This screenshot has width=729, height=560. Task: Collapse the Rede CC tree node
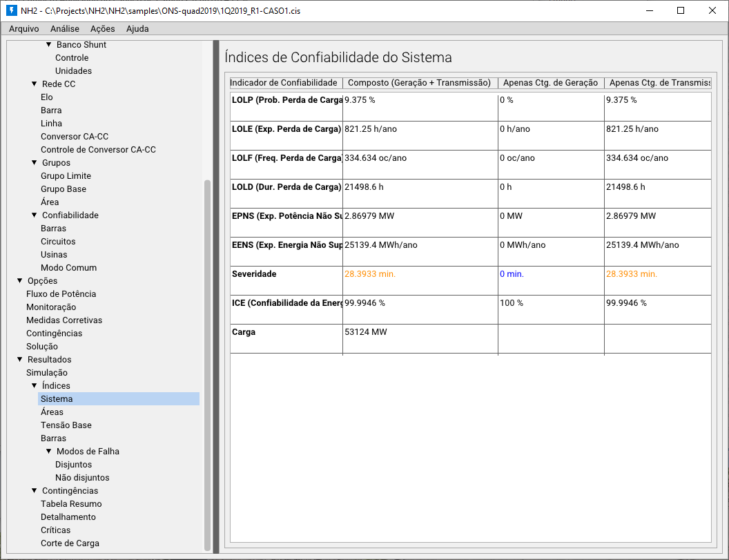click(35, 84)
